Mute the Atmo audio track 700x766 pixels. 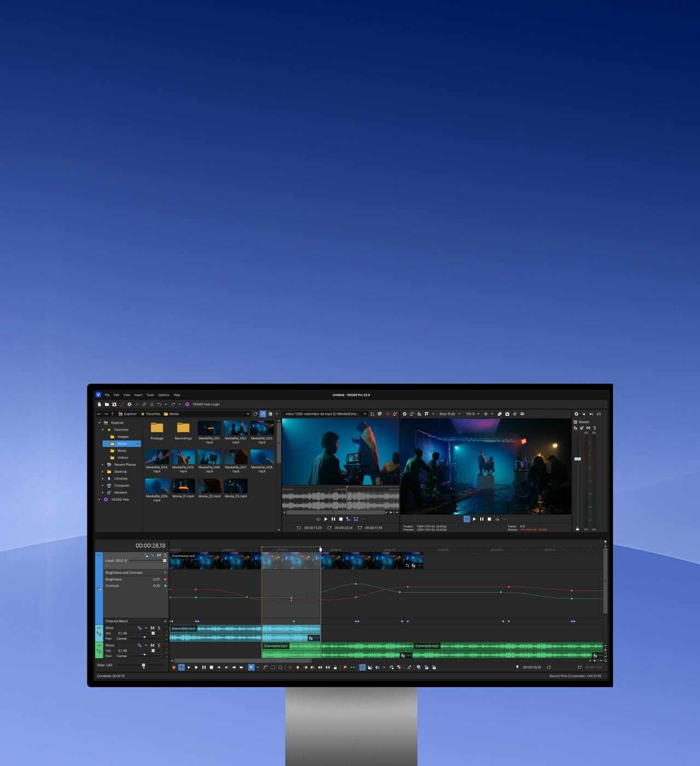(153, 628)
